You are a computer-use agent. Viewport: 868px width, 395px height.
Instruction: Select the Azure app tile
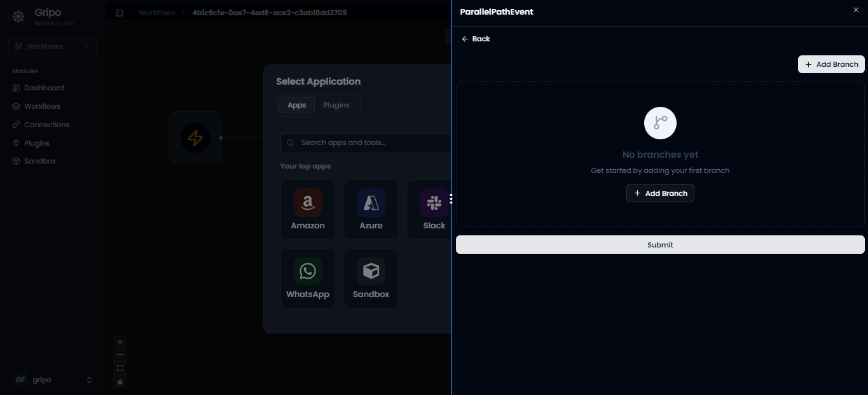[x=371, y=210]
